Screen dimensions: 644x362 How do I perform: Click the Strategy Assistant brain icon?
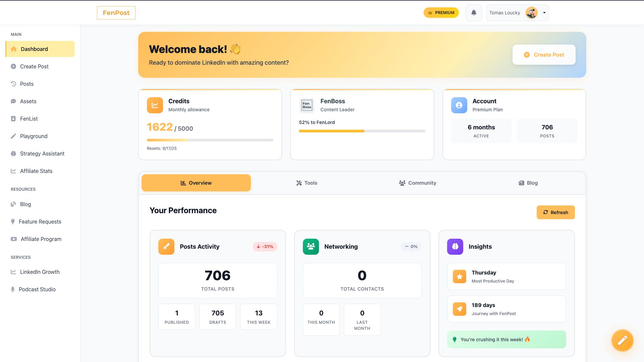tap(13, 154)
